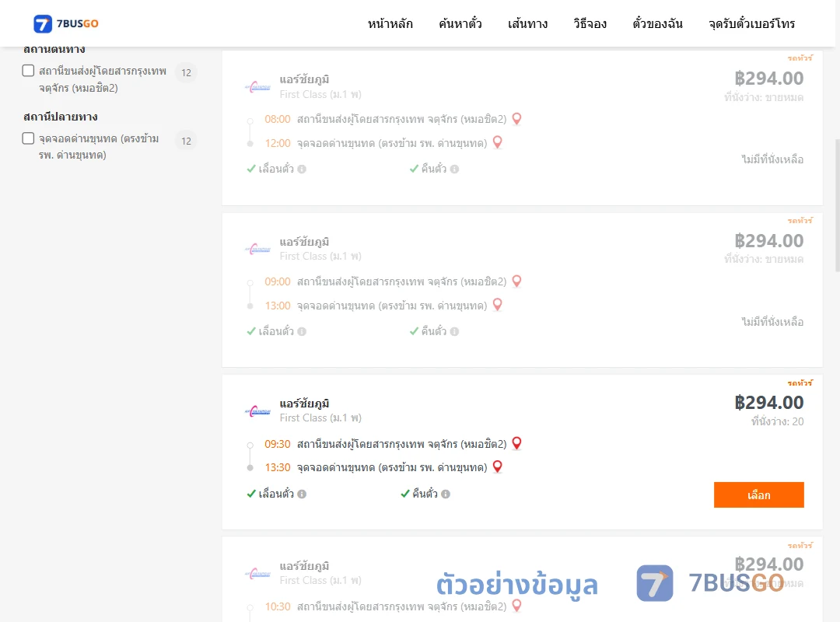Click the แอร์ชัยภูมิ operator logo on 09:00 trip
The image size is (840, 622).
257,249
